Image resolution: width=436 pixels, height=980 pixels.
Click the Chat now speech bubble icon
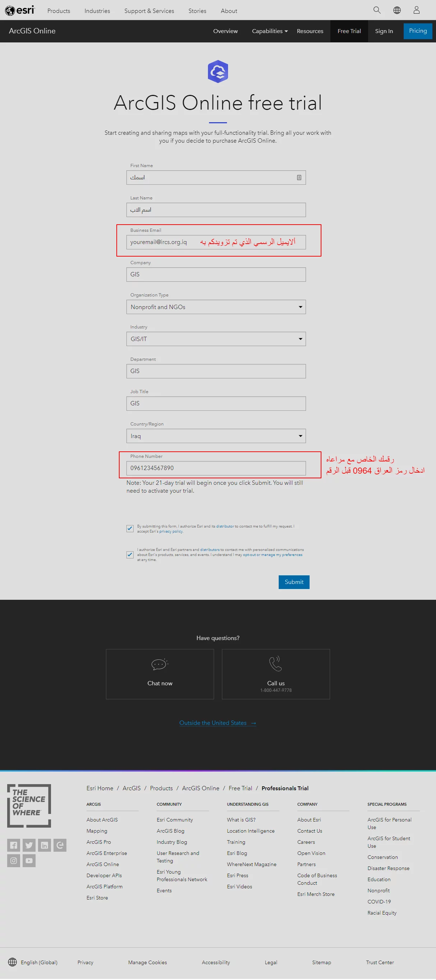pos(160,664)
